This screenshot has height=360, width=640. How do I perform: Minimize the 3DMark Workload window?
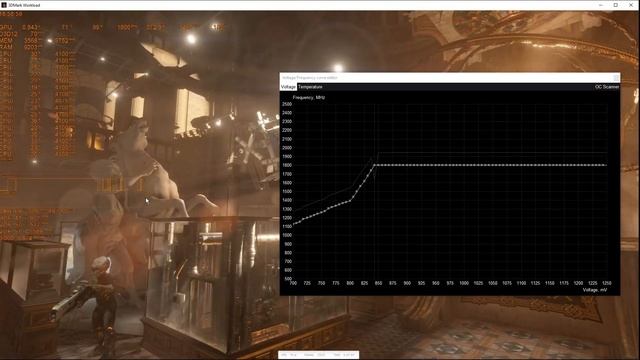pos(601,5)
